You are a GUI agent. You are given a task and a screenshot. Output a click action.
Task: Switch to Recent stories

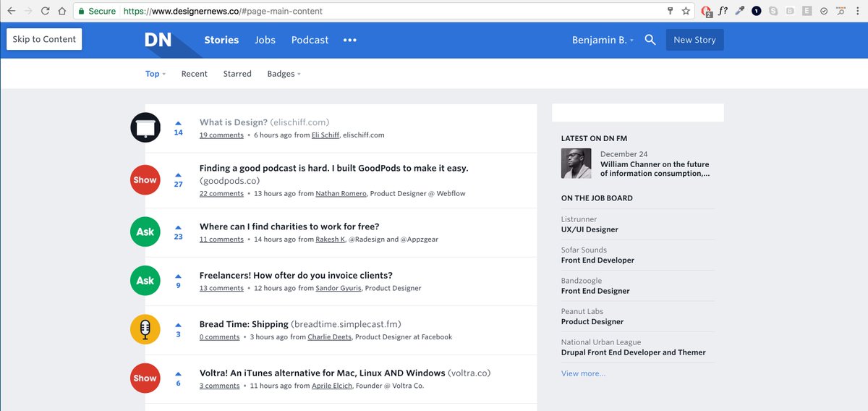[x=194, y=74]
